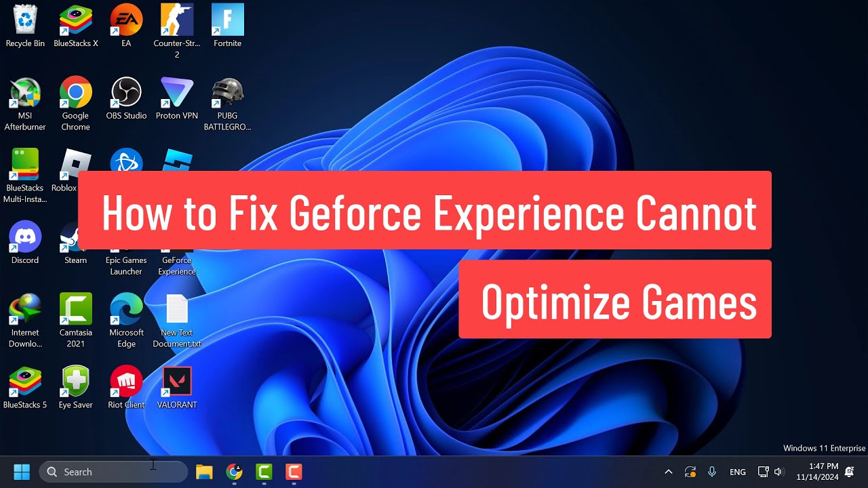
Task: Switch to green Camtasia taskbar app
Action: pos(264,472)
